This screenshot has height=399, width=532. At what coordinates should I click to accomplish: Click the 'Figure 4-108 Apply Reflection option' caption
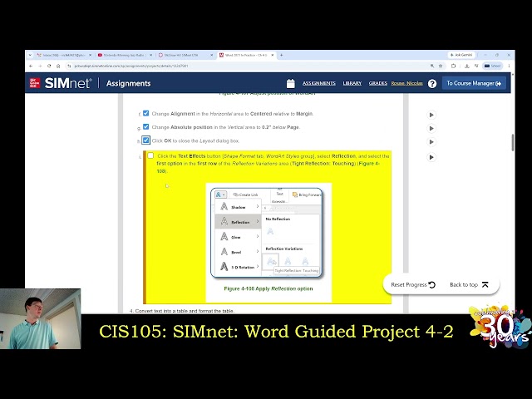click(x=268, y=288)
